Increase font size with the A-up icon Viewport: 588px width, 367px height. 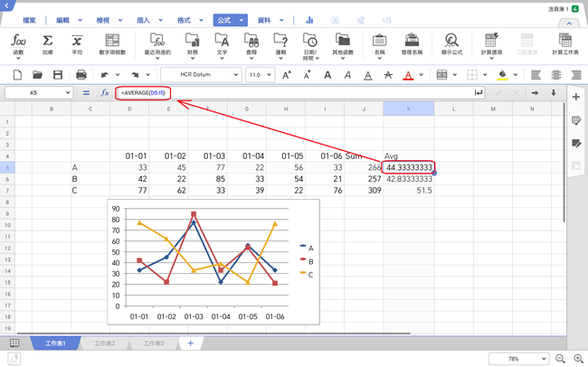coord(287,75)
